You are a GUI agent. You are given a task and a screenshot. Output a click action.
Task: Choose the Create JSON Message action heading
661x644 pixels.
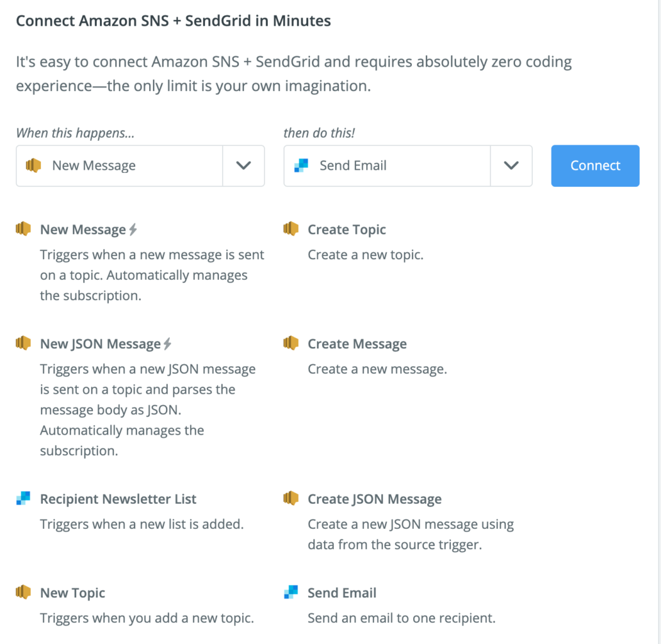point(374,499)
